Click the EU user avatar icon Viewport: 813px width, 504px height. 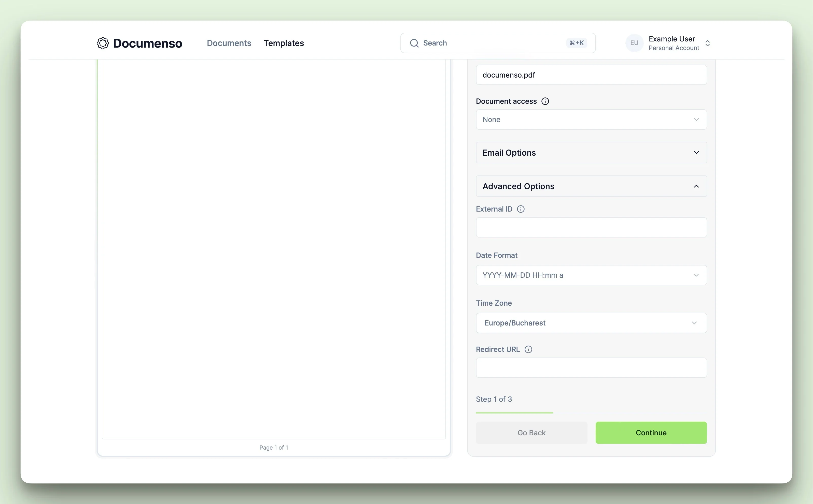click(634, 43)
